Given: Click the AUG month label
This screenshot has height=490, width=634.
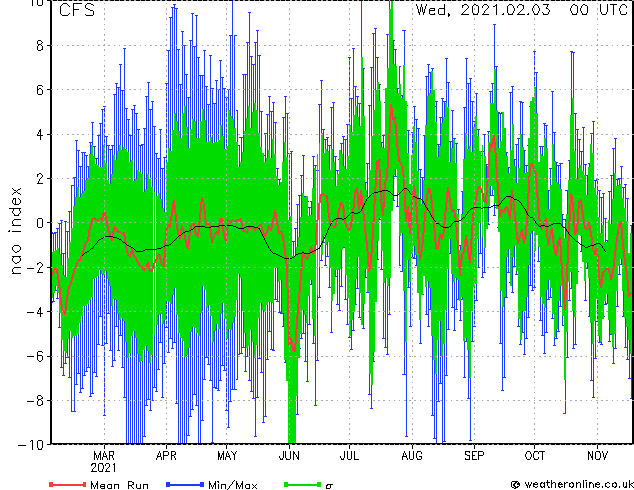Looking at the screenshot, I should click(412, 456).
